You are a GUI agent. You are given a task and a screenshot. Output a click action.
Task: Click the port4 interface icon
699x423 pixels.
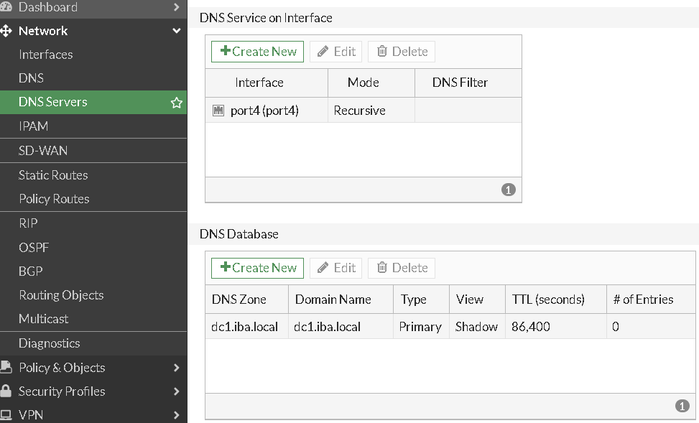219,111
